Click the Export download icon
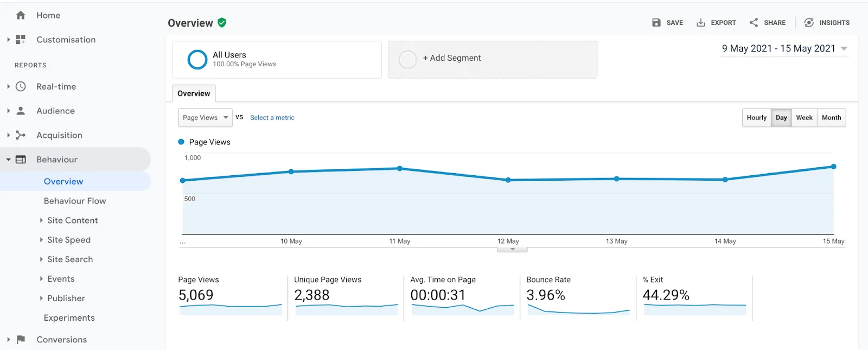868x350 pixels. point(701,23)
